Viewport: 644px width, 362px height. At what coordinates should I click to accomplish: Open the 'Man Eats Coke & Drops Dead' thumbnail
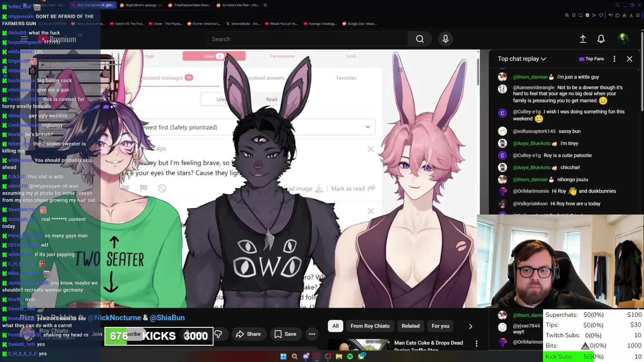(359, 345)
